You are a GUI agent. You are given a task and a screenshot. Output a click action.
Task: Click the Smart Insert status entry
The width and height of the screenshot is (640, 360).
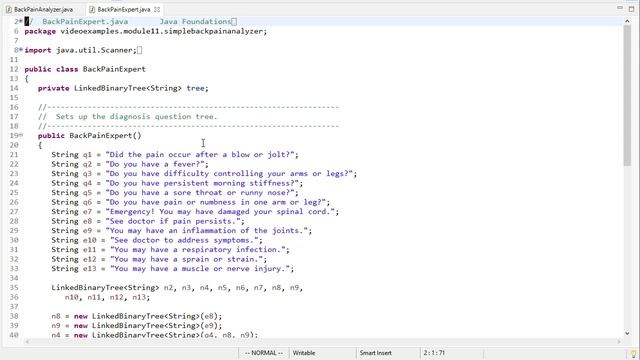[x=376, y=353]
